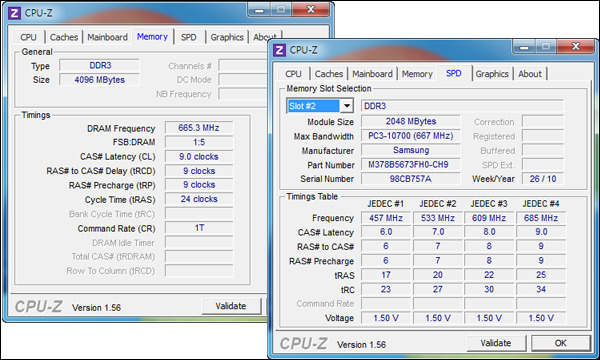Click JEDEC #4 frequency 685 MHz

point(541,218)
